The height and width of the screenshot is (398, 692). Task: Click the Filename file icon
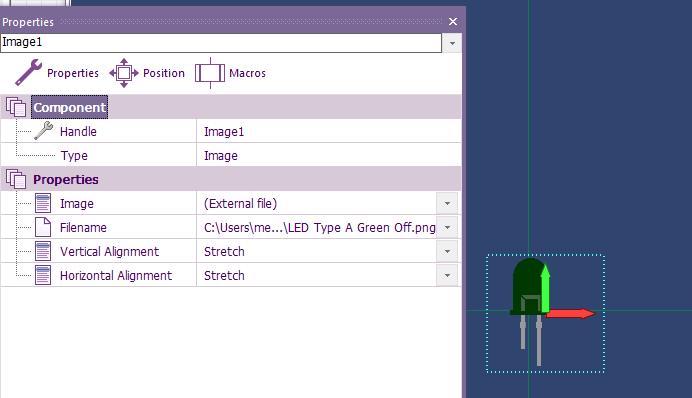point(43,227)
